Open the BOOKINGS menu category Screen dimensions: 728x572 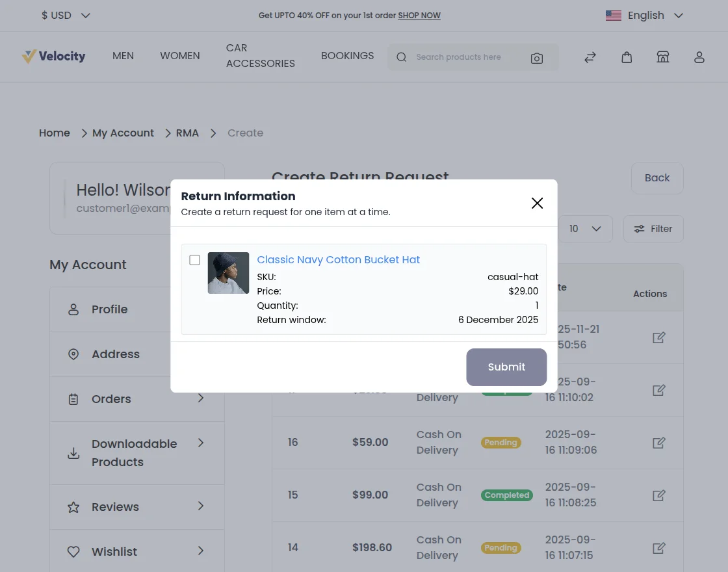click(347, 56)
